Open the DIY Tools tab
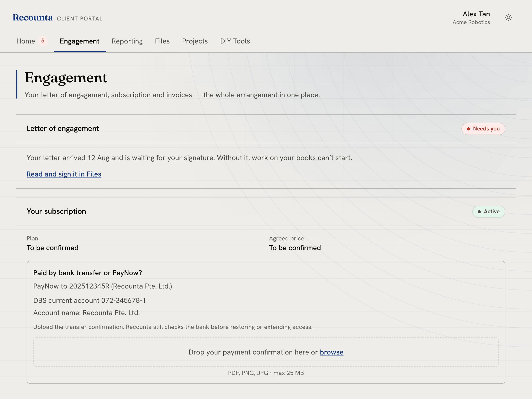Screen dimensions: 532x399 [235, 41]
